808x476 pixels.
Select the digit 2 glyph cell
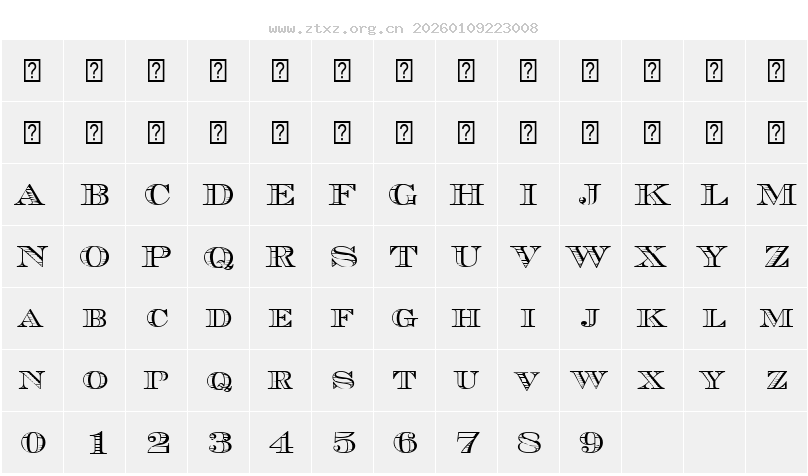point(157,442)
